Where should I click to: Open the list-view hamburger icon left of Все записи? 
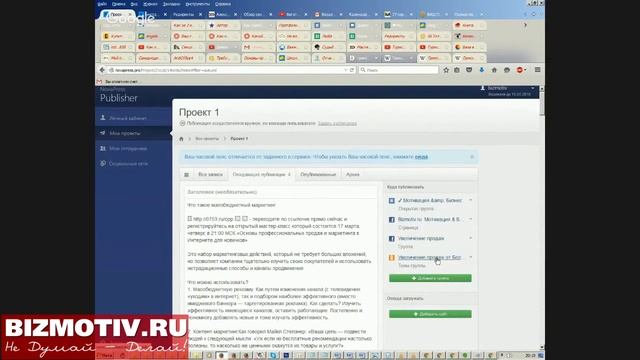[x=187, y=175]
